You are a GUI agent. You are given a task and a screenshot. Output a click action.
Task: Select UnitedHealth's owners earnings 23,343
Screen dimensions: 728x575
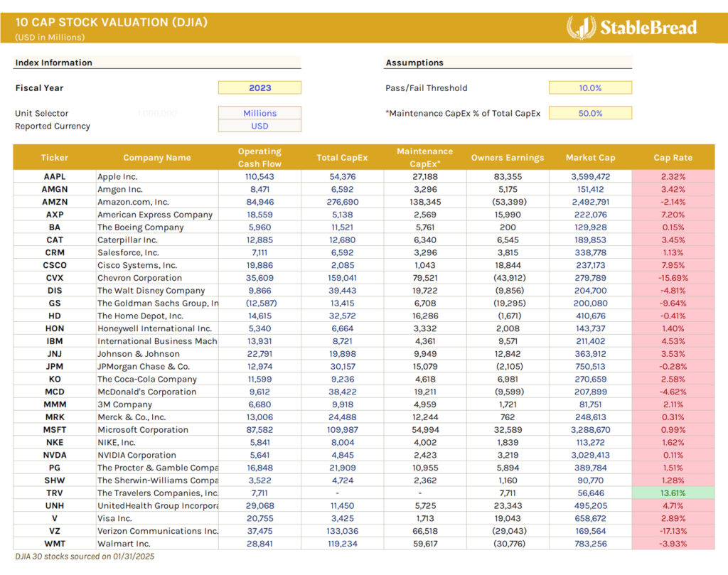(508, 505)
